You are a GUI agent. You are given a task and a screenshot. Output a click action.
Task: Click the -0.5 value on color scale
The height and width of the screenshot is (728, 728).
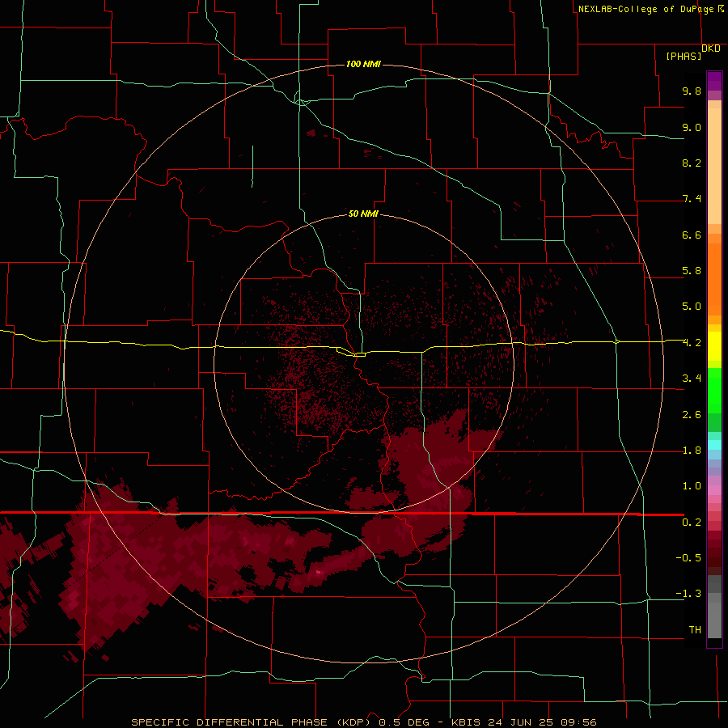(x=688, y=558)
